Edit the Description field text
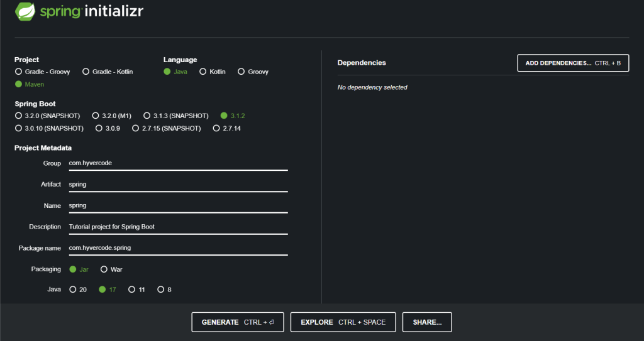644x341 pixels. point(178,227)
